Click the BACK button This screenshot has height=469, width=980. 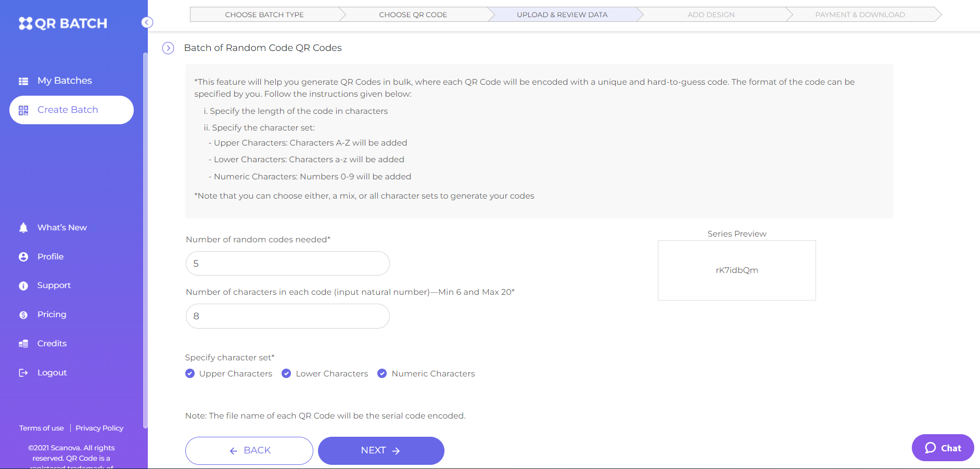(x=249, y=451)
